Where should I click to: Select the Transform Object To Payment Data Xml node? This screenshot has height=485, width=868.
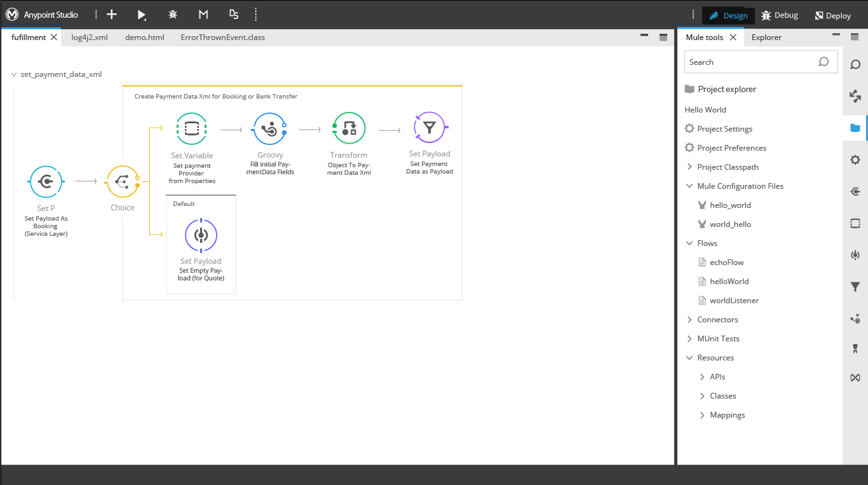coord(349,129)
